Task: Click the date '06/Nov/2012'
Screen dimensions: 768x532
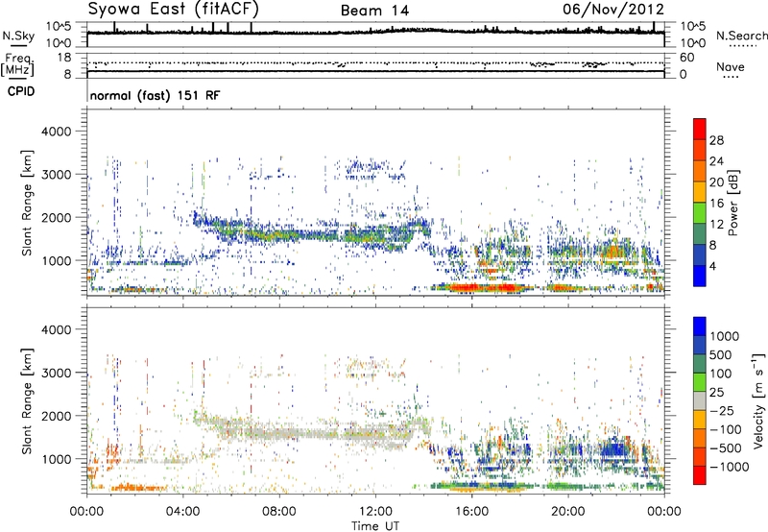Action: [613, 10]
